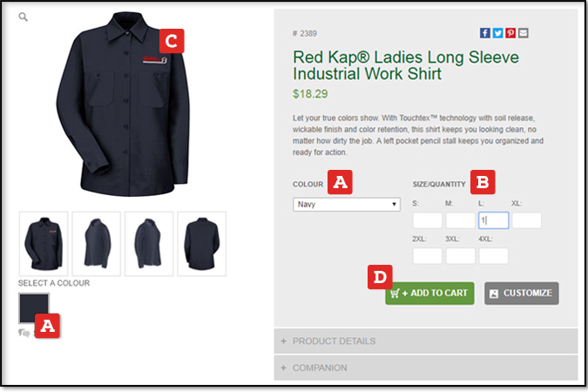This screenshot has width=588, height=392.
Task: View the fourth thumbnail showing the shirt back
Action: click(201, 243)
